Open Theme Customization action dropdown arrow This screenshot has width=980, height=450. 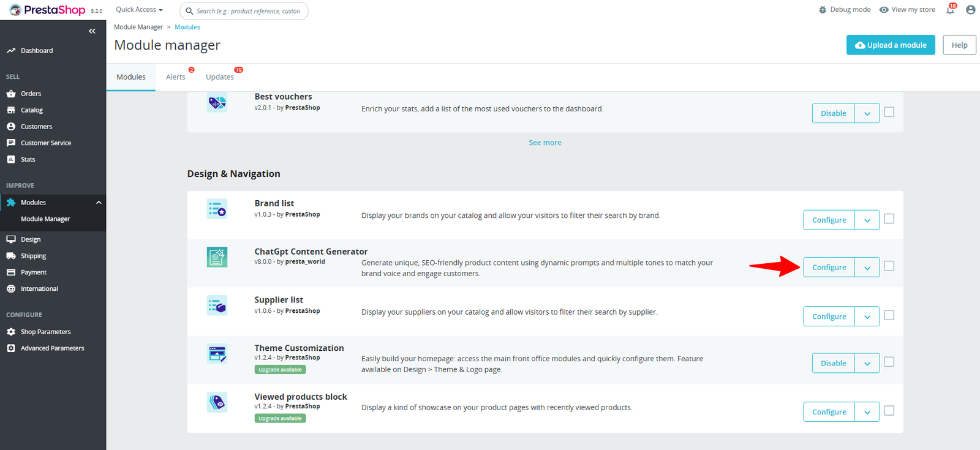point(867,363)
